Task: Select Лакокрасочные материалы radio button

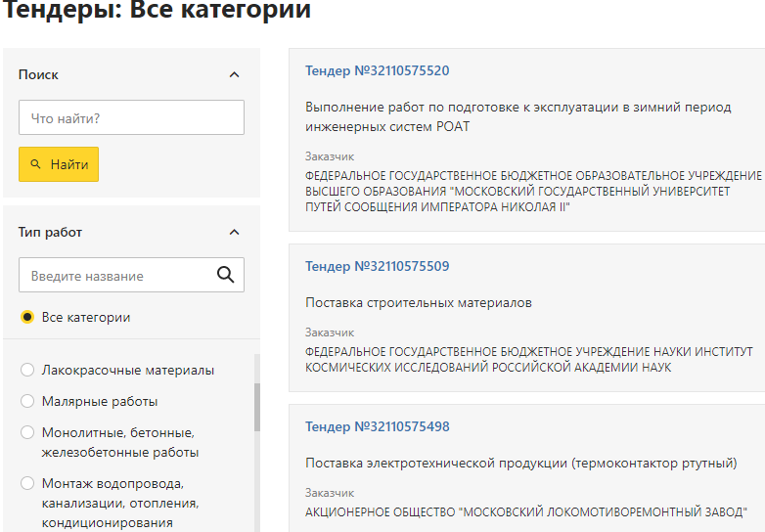Action: [x=27, y=370]
